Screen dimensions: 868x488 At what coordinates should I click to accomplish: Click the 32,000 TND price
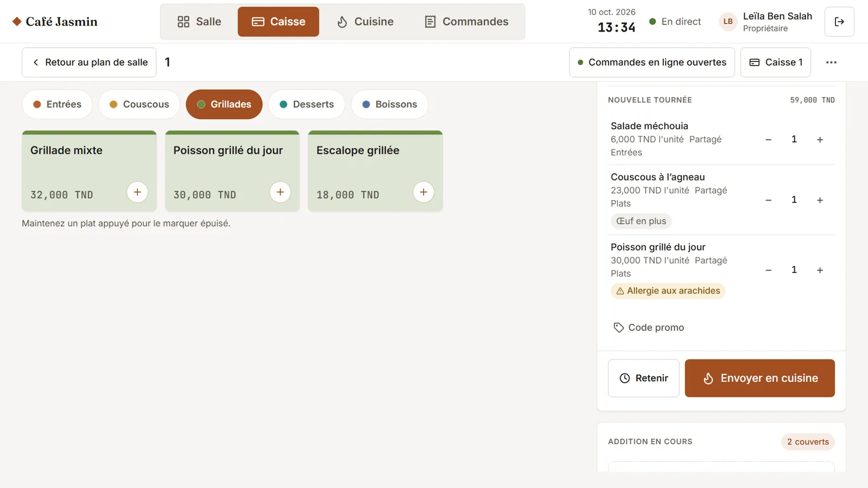[x=61, y=195]
